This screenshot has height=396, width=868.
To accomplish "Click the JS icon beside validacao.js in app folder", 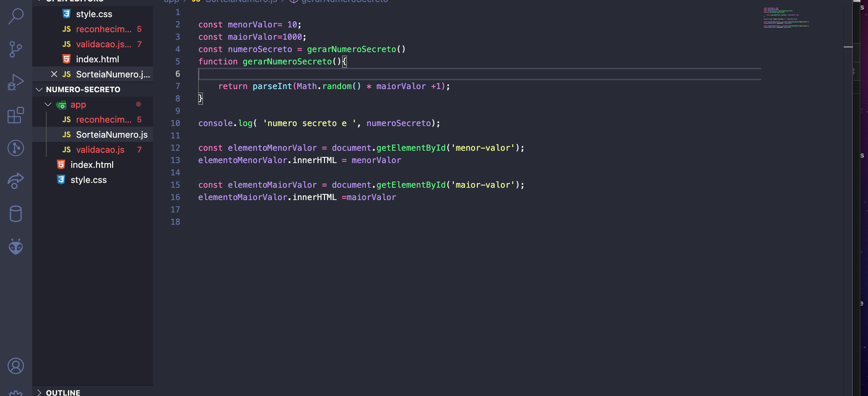I will tap(67, 150).
